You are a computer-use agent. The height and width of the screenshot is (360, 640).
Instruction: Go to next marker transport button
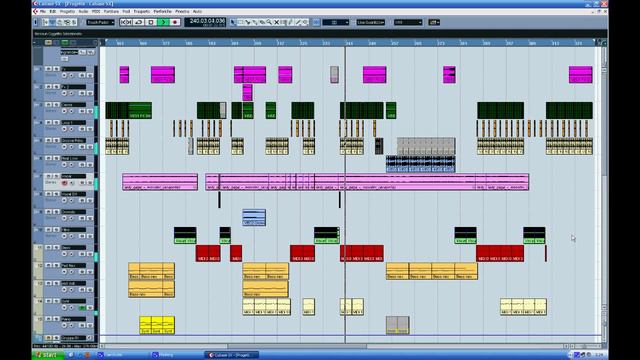[129, 22]
